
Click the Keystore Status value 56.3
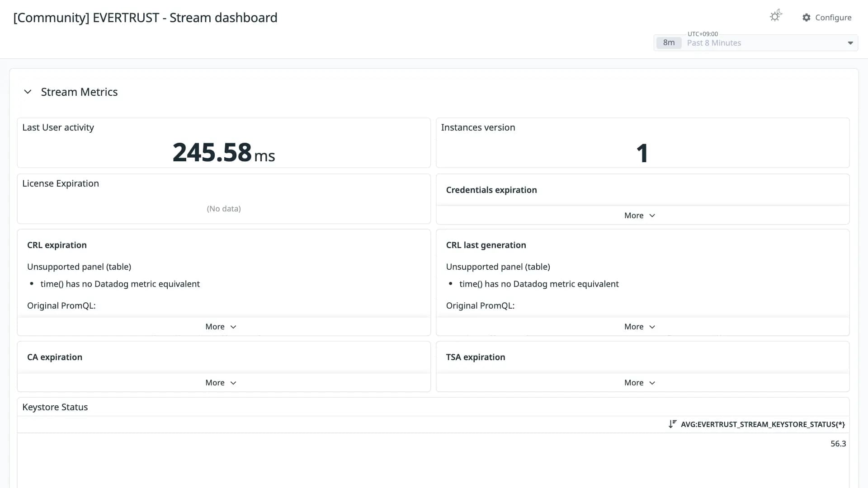click(x=838, y=444)
